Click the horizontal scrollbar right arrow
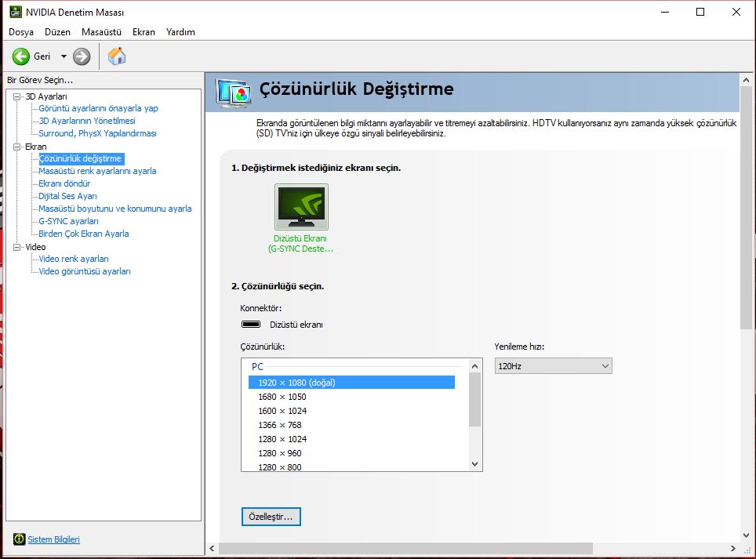This screenshot has height=559, width=756. click(x=733, y=548)
